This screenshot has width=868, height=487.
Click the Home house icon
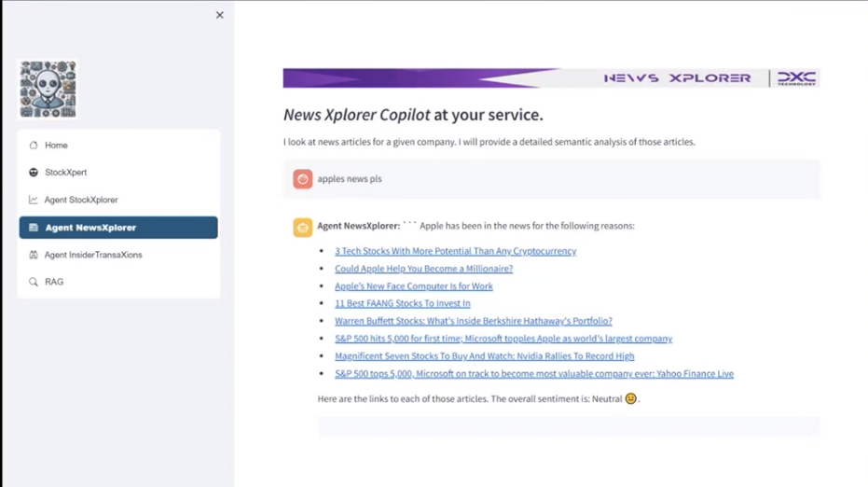coord(34,146)
